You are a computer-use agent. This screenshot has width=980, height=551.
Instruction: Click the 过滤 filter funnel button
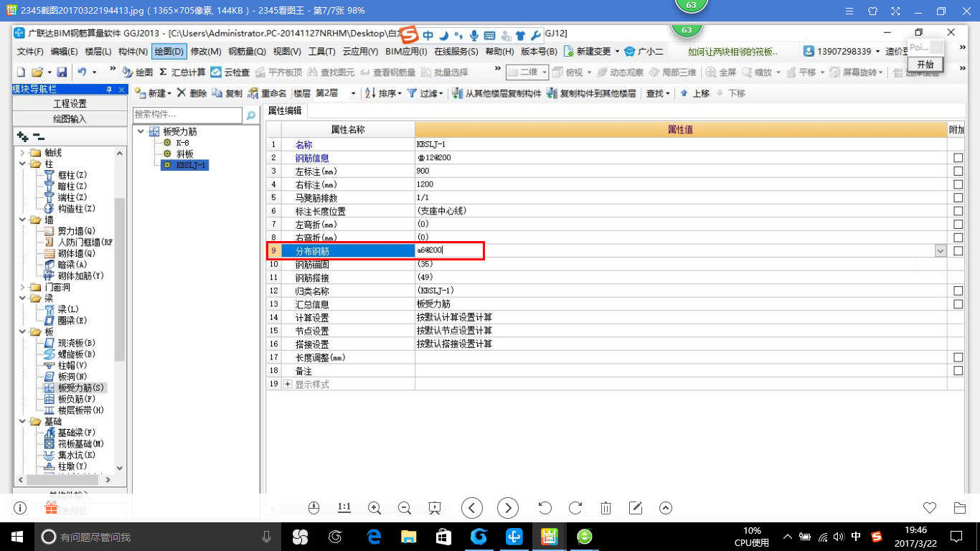point(424,93)
